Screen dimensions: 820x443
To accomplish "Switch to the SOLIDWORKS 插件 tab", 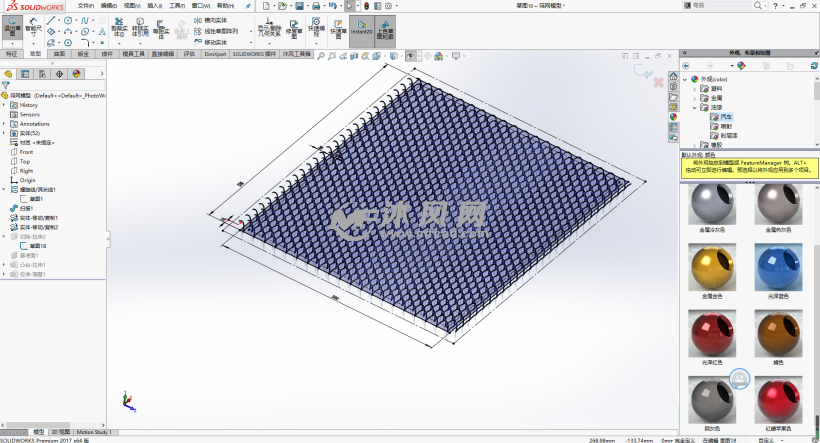I will [x=254, y=54].
